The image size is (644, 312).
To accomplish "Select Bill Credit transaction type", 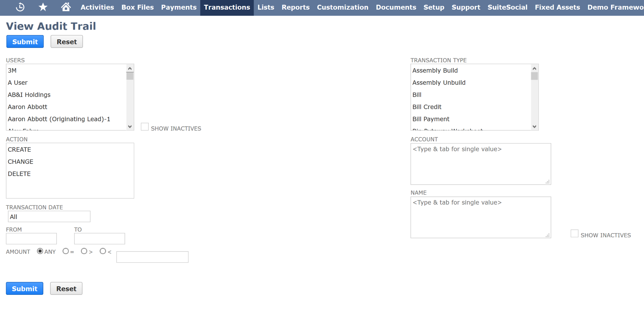I will coord(471,107).
